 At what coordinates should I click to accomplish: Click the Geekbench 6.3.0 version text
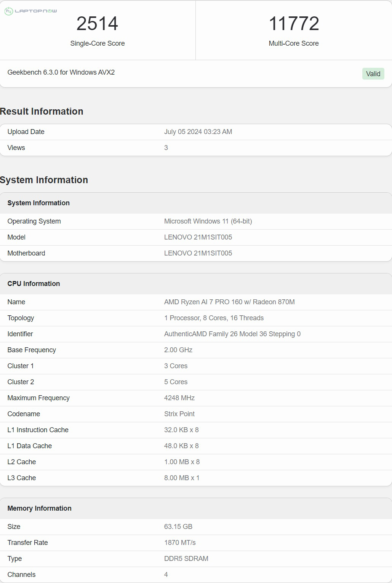(x=61, y=72)
